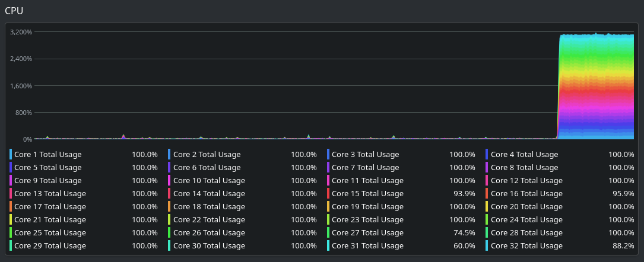Image resolution: width=644 pixels, height=262 pixels.
Task: Select the Core 29 Total Usage label
Action: click(50, 246)
